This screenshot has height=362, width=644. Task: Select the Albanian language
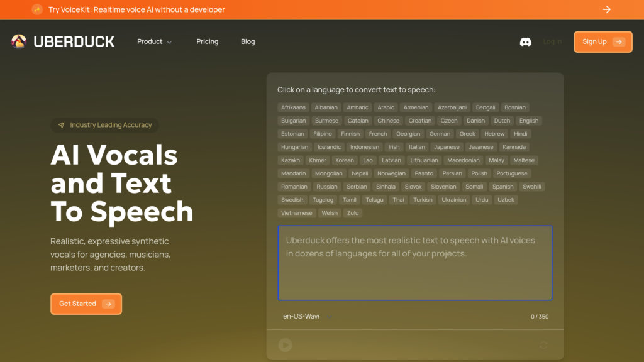tap(326, 107)
